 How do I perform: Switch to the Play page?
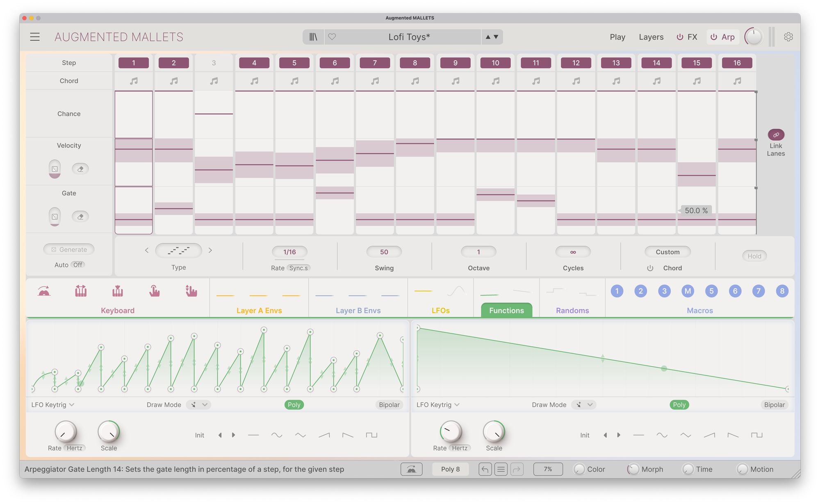coord(617,37)
